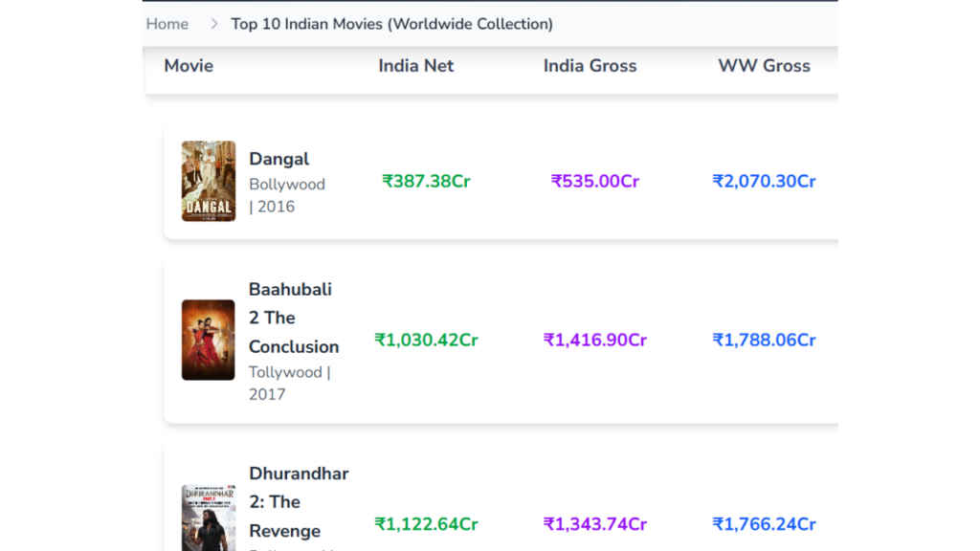Open the Dangal movie poster thumbnail
Image resolution: width=980 pixels, height=551 pixels.
click(x=209, y=181)
